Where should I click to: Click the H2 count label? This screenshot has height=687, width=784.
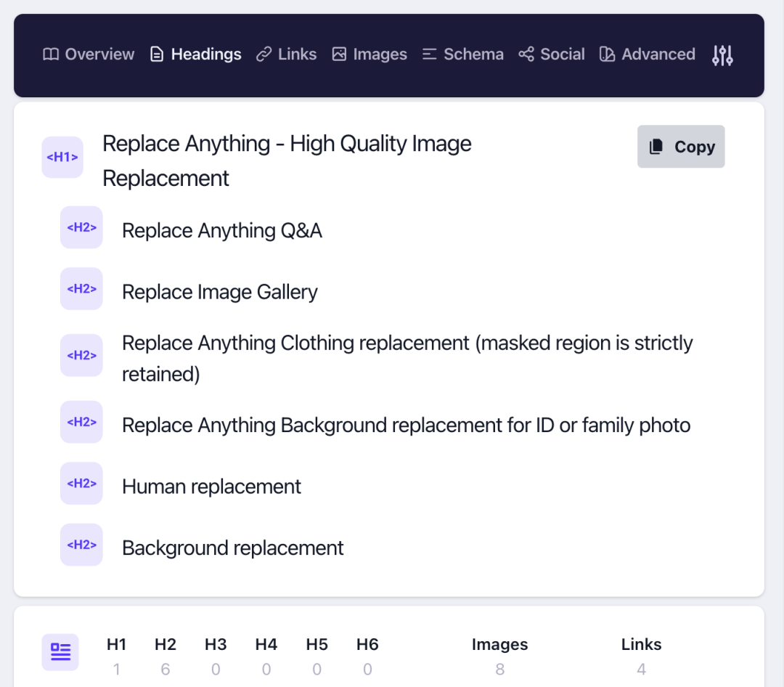coord(166,644)
